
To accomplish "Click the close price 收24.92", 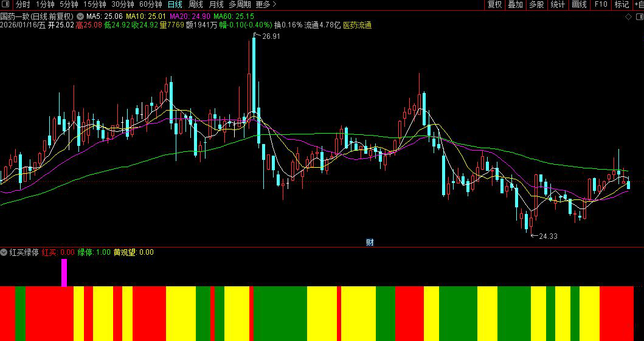I will click(x=145, y=25).
